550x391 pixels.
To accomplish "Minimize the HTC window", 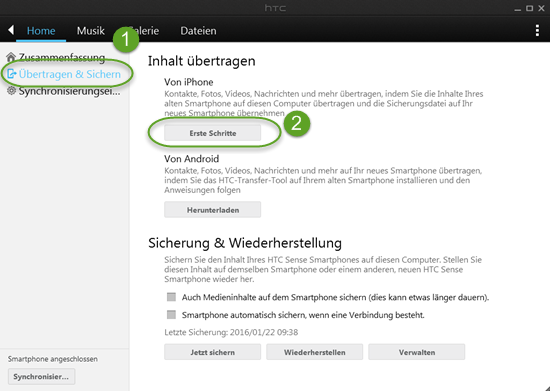I will (x=518, y=9).
